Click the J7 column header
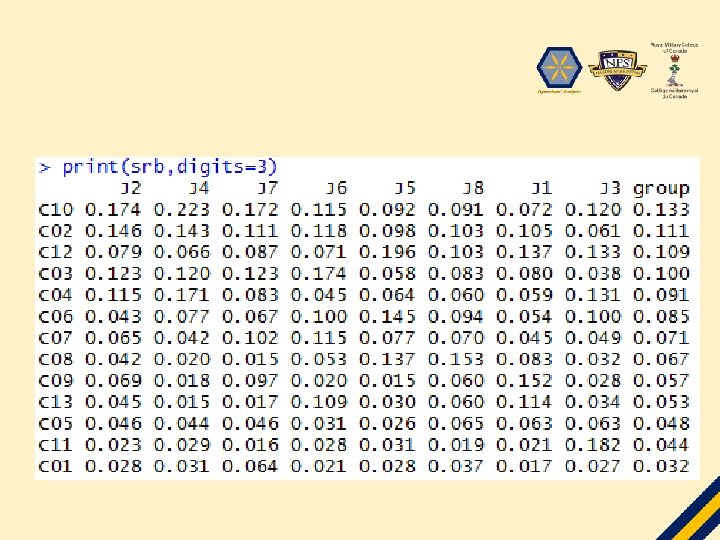The height and width of the screenshot is (540, 720). click(268, 188)
